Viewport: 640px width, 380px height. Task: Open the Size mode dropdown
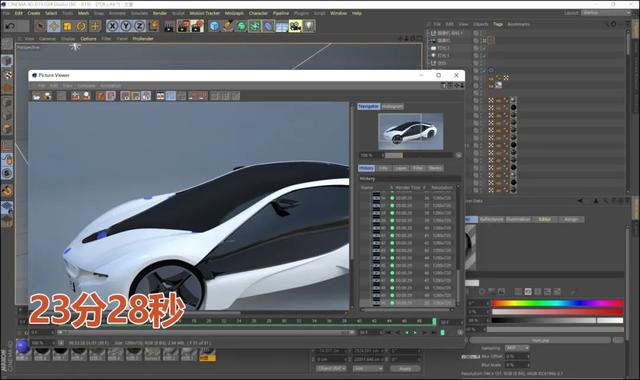click(x=367, y=368)
